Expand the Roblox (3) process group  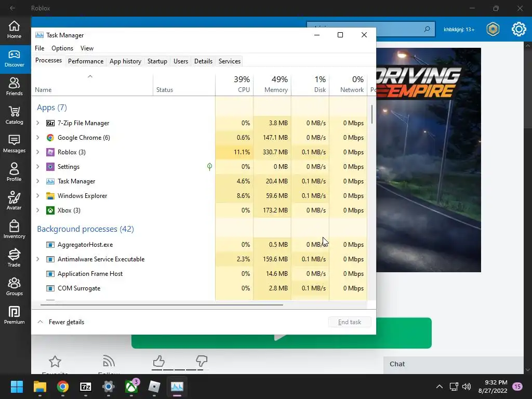[37, 152]
